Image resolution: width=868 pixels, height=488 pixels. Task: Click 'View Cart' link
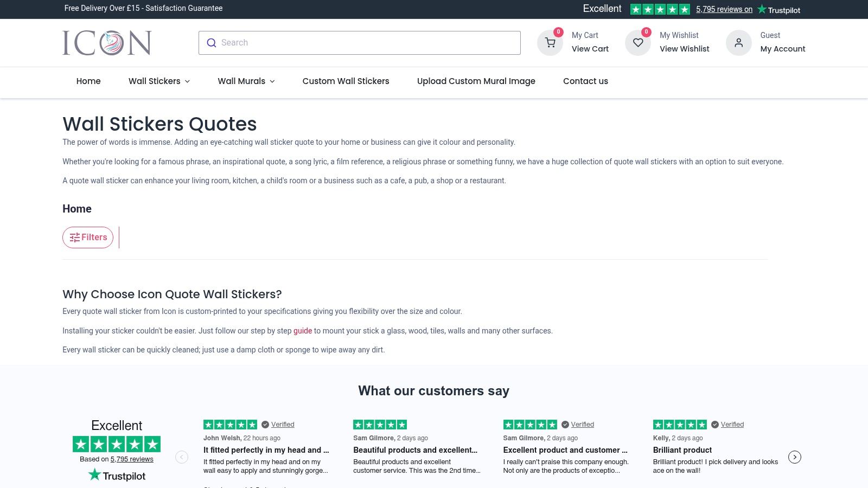590,49
